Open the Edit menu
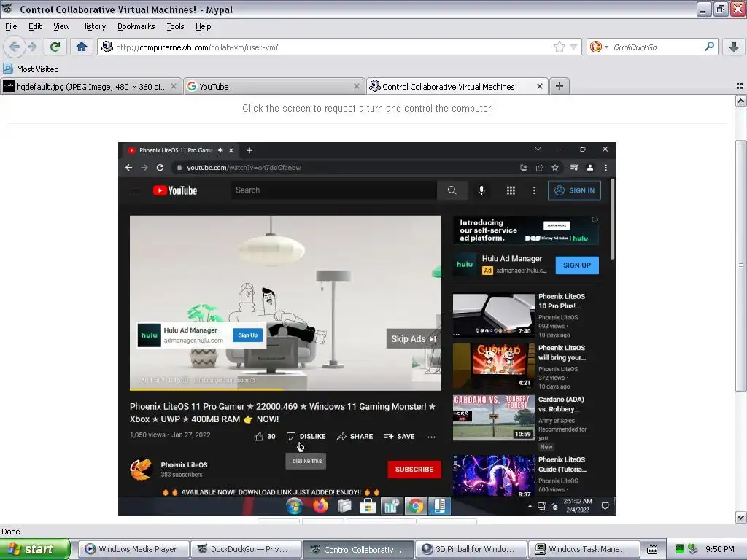Image resolution: width=747 pixels, height=560 pixels. 35,26
